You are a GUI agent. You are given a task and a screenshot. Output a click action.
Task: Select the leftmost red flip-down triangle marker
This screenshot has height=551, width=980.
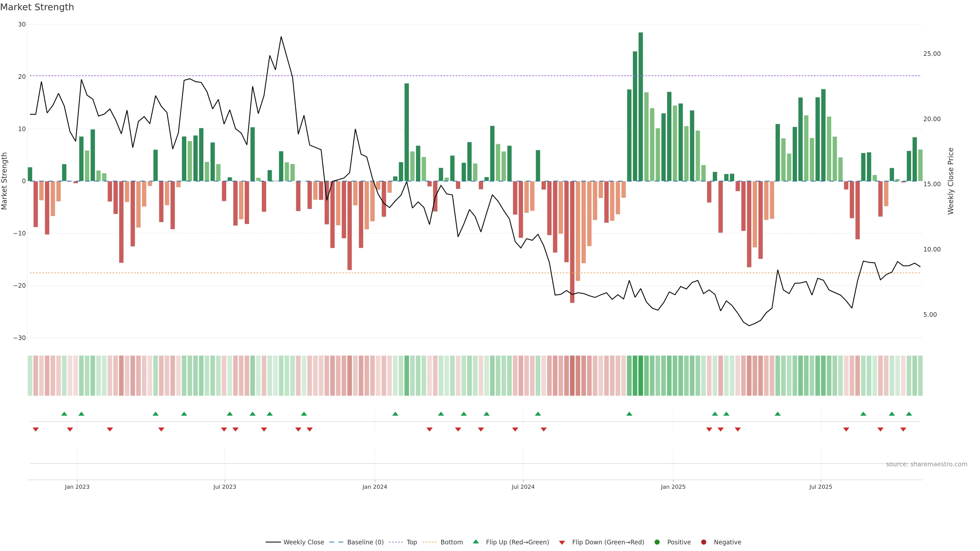(36, 429)
